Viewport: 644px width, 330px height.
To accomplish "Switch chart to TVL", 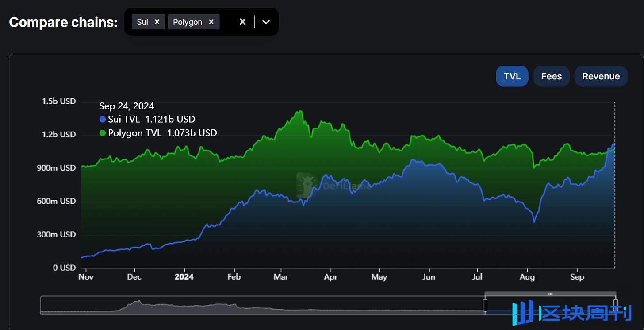I will (x=512, y=76).
